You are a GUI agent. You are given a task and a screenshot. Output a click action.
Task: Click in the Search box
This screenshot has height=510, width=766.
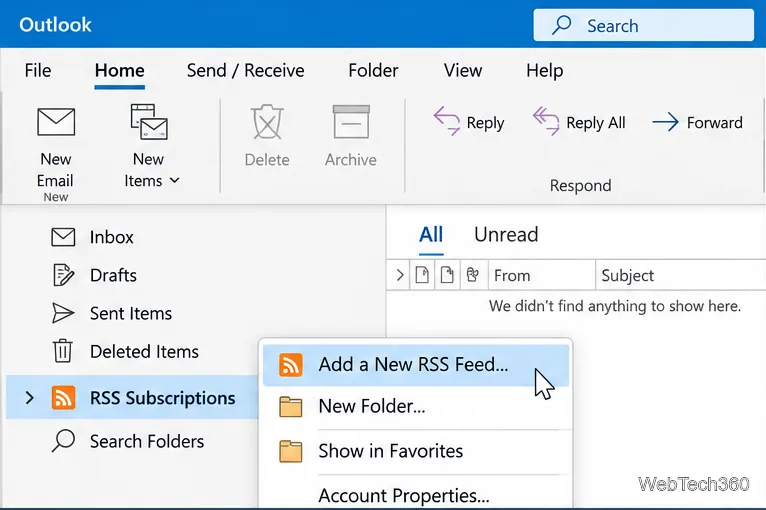[643, 25]
